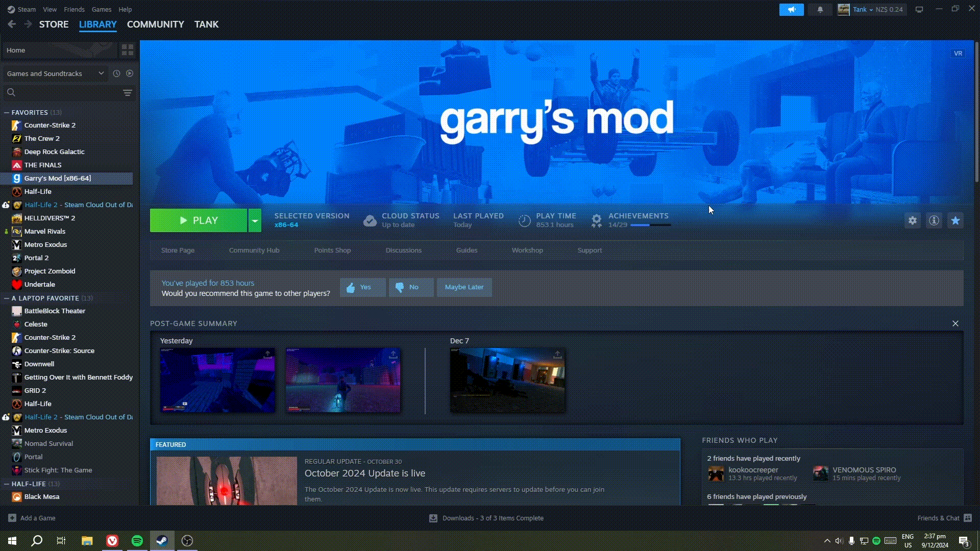Open the Downloads status icon
Image resolution: width=980 pixels, height=551 pixels.
[x=433, y=518]
